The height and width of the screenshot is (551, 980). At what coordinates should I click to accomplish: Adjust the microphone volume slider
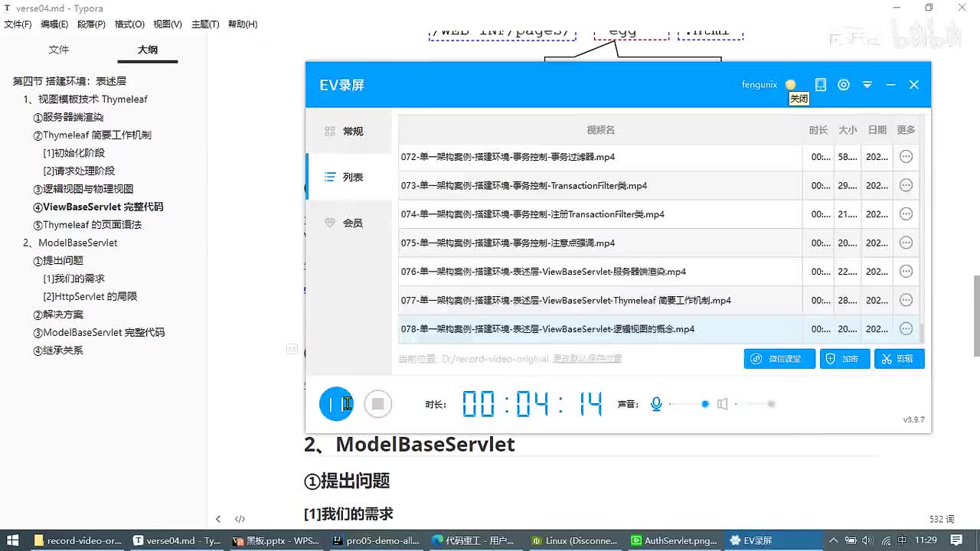point(689,404)
